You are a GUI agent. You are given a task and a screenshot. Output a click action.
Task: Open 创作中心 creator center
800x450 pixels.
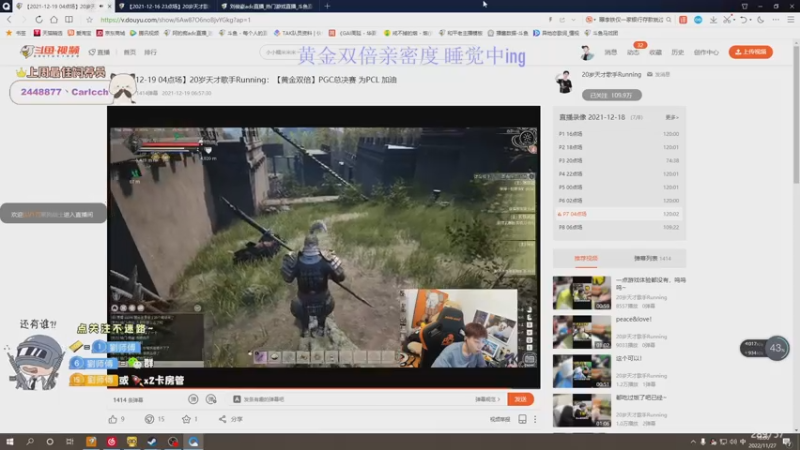[706, 52]
